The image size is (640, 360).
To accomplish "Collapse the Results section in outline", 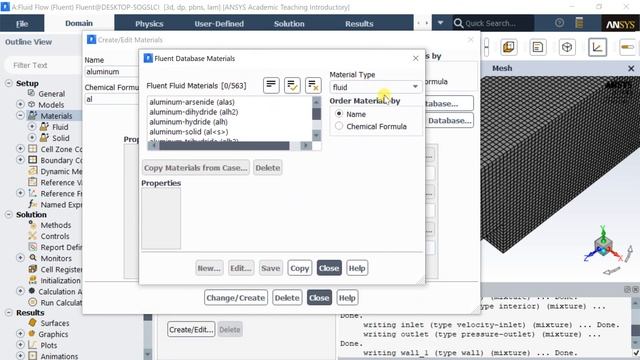I will (x=9, y=313).
